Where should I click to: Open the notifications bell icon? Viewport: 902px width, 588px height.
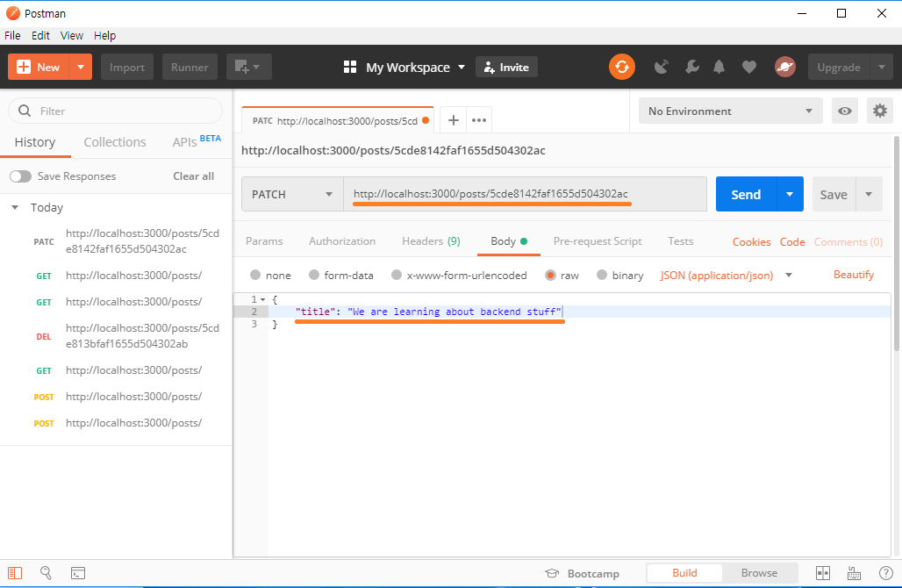tap(719, 68)
